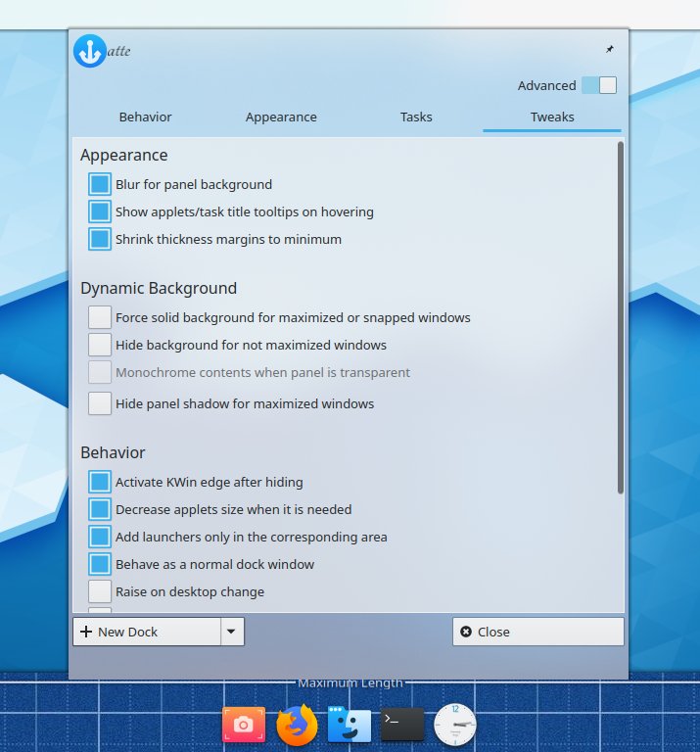Expand the New Dock dropdown arrow
The image size is (700, 752).
[x=232, y=632]
